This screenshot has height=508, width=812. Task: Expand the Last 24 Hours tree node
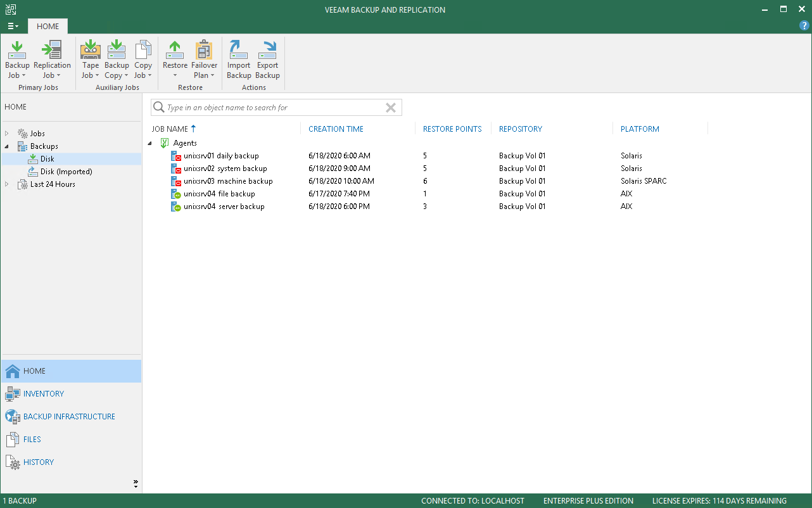(x=7, y=184)
